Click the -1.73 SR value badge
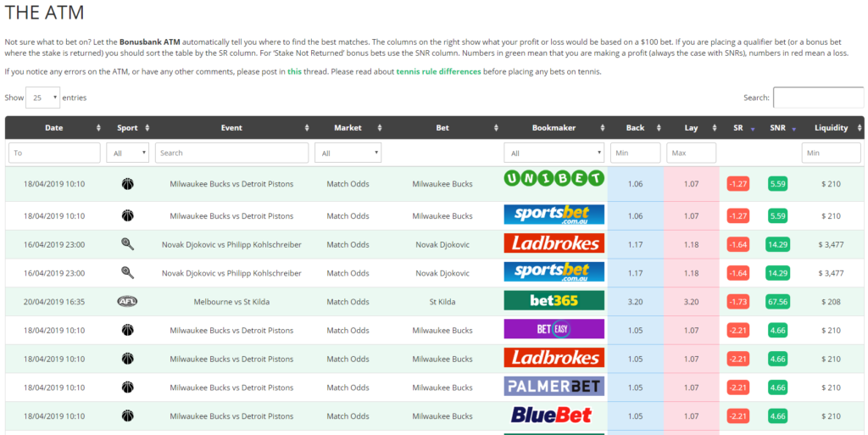Viewport: 868px width, 435px height. point(738,302)
